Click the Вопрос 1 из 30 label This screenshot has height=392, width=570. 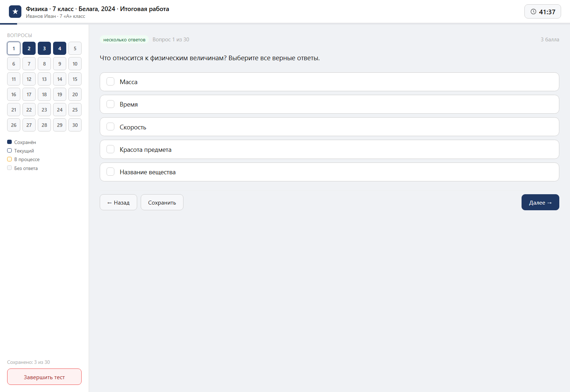point(171,40)
